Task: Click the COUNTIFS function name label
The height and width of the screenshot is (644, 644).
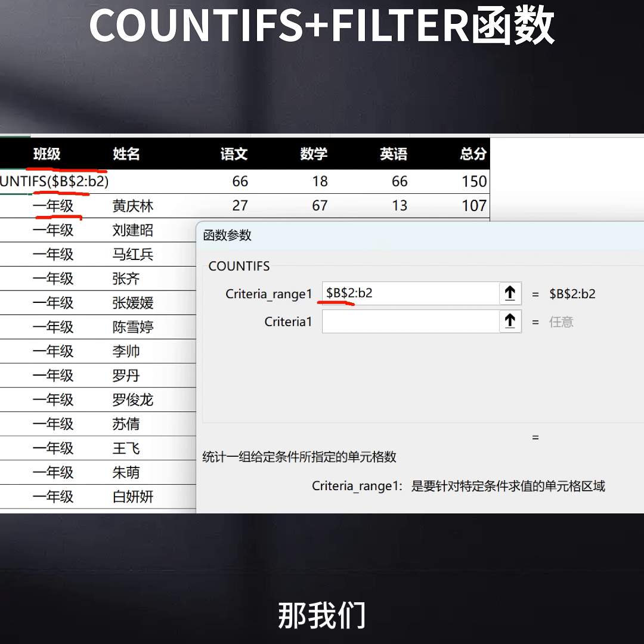Action: point(239,266)
